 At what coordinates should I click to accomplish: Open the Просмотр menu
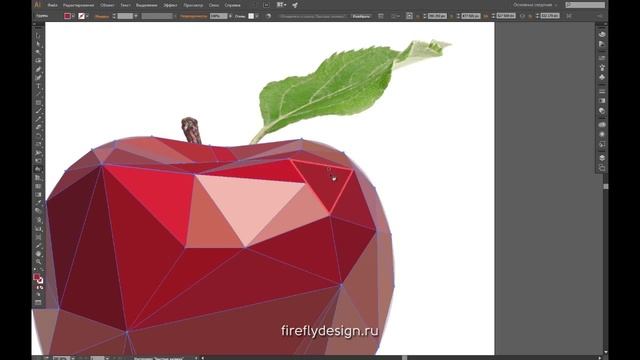click(193, 5)
